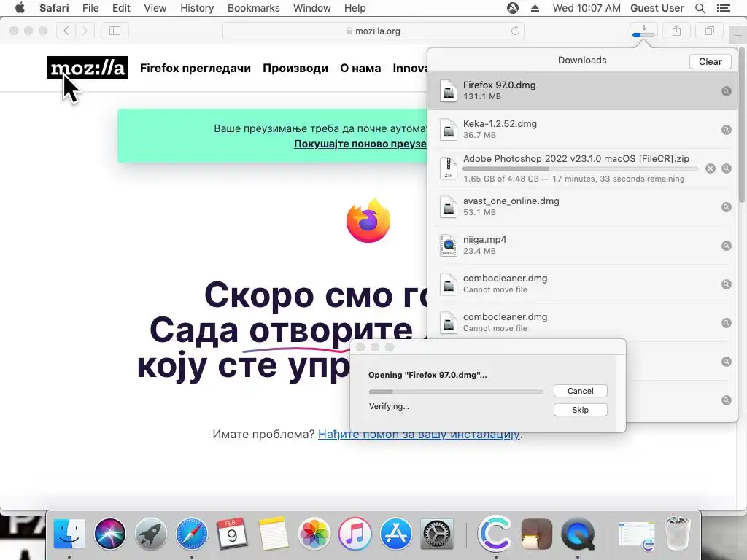Select Keka-1.2.52.dmg download entry
The width and height of the screenshot is (747, 560).
(x=582, y=130)
